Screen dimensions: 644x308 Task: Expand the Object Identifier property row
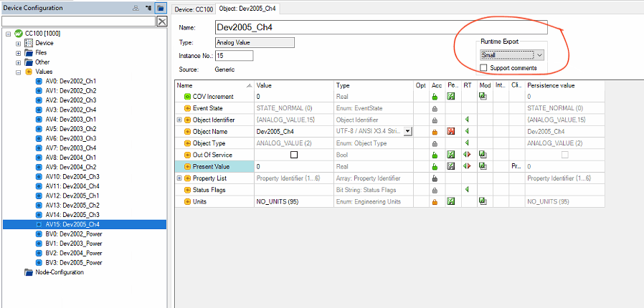coord(179,120)
